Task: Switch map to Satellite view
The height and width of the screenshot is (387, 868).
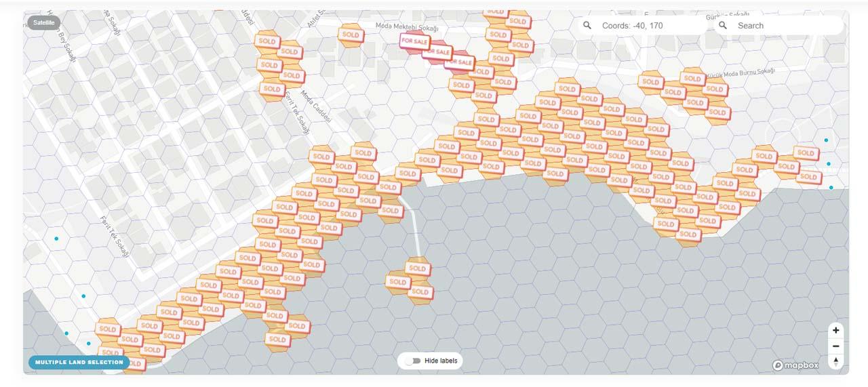Action: (x=44, y=22)
